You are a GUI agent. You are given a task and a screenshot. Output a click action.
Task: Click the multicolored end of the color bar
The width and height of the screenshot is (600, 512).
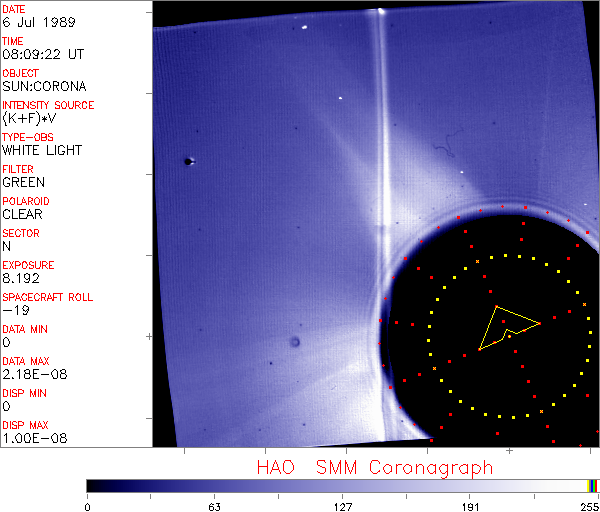tap(593, 485)
